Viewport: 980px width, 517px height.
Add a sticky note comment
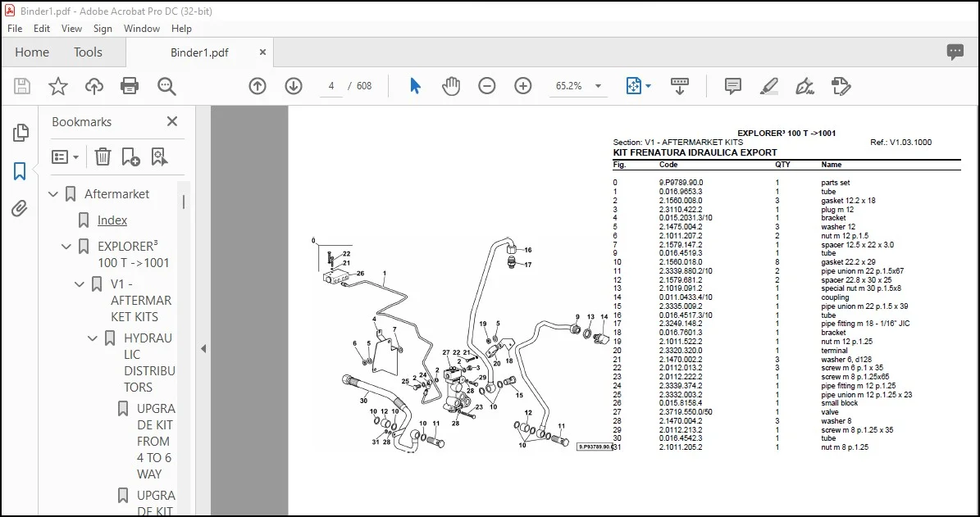click(x=733, y=86)
